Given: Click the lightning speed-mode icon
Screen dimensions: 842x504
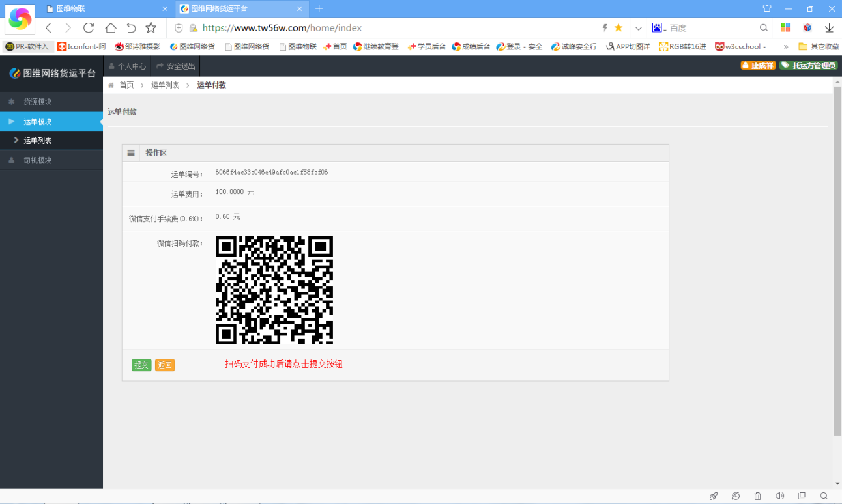Looking at the screenshot, I should coord(605,28).
